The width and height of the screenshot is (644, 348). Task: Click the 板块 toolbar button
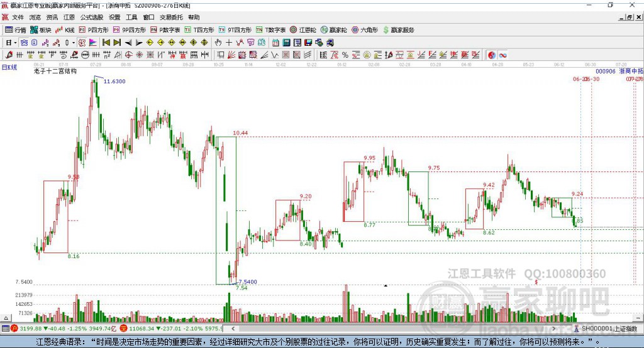pos(41,30)
